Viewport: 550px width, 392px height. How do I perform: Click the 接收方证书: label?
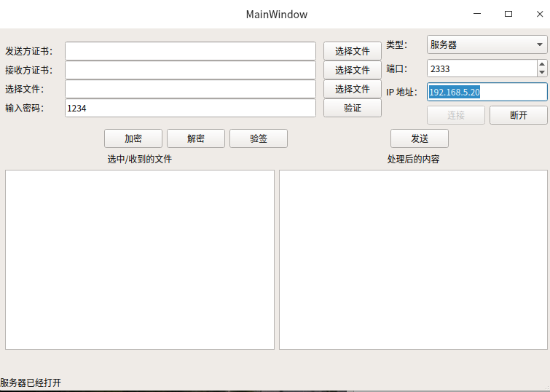click(x=28, y=70)
